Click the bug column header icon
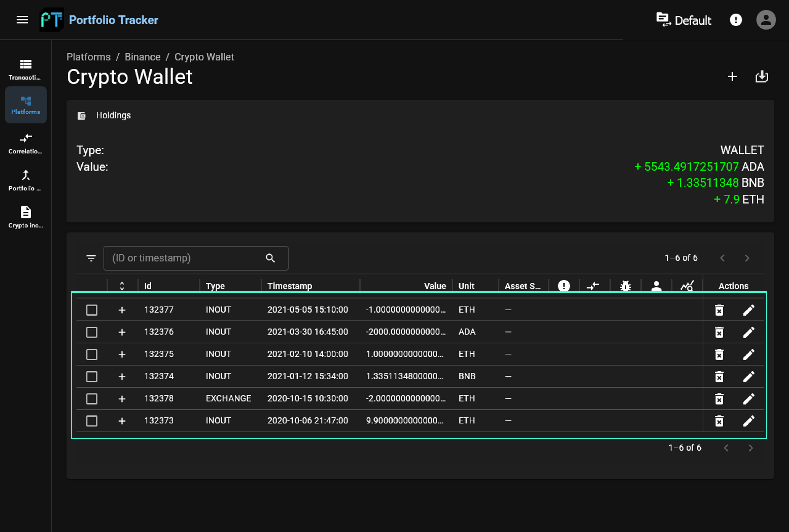 625,286
